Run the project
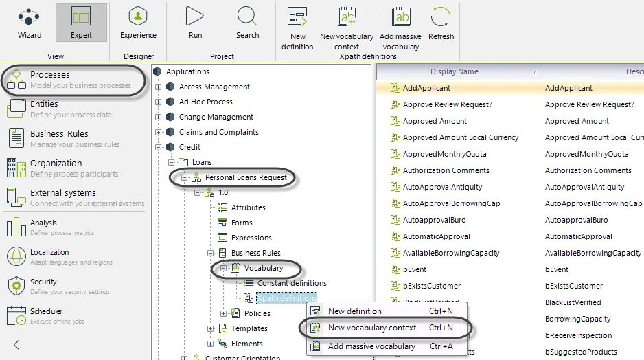The image size is (644, 360). 195,23
